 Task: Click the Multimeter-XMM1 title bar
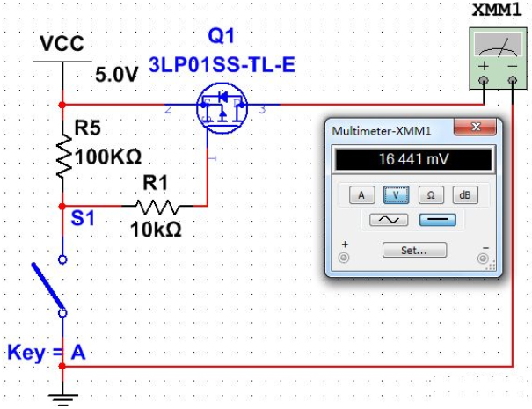[387, 130]
